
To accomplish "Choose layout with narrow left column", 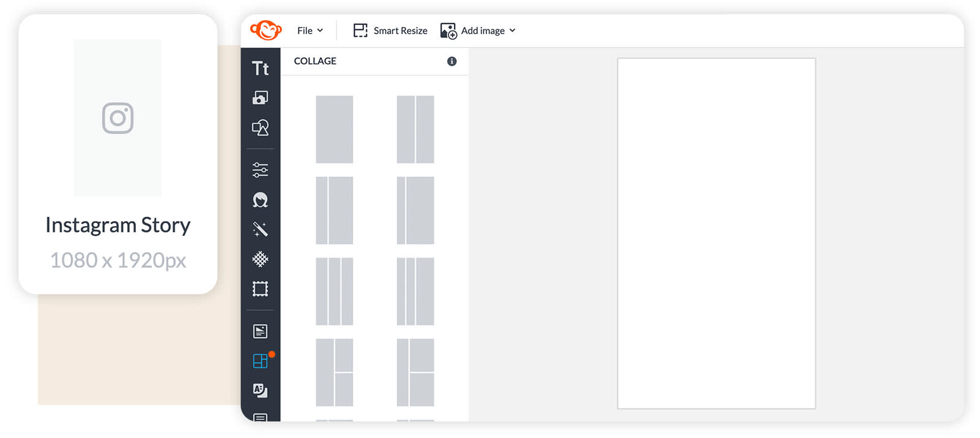I will 334,210.
